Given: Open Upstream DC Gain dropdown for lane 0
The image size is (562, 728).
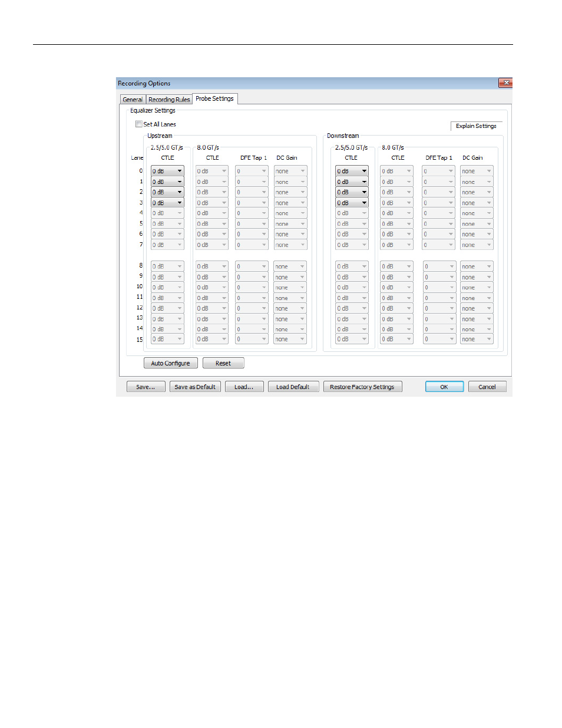Looking at the screenshot, I should pyautogui.click(x=290, y=171).
